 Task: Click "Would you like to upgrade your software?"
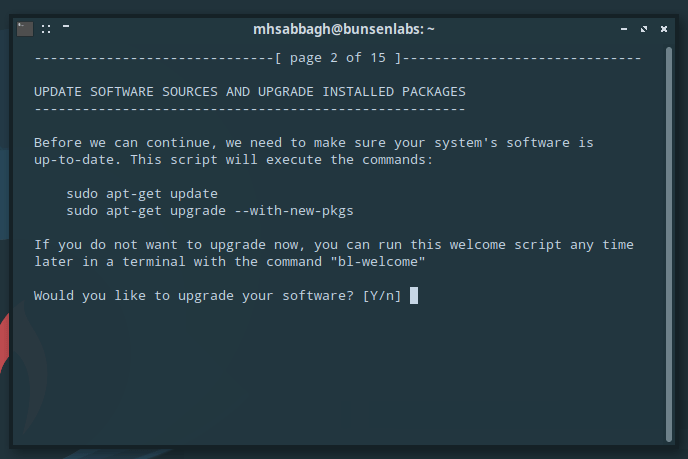[194, 296]
